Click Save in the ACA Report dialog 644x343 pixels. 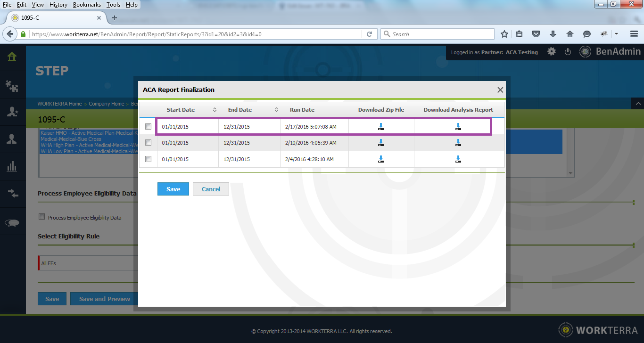coord(173,189)
